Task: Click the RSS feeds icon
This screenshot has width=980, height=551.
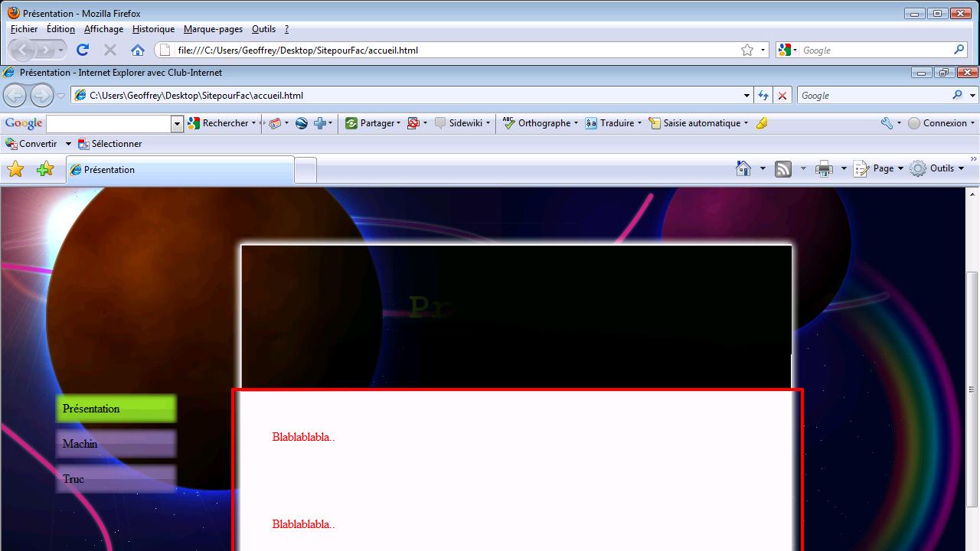Action: pyautogui.click(x=783, y=169)
